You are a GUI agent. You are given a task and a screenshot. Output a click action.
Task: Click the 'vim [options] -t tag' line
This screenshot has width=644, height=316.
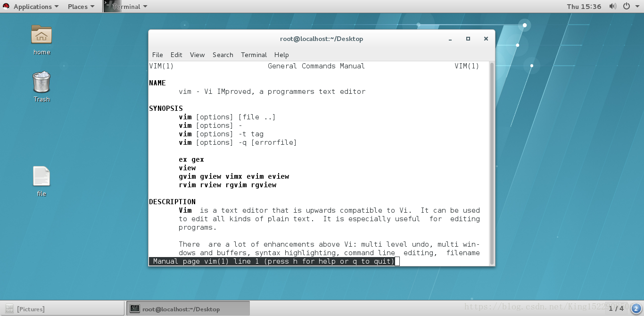tap(221, 134)
